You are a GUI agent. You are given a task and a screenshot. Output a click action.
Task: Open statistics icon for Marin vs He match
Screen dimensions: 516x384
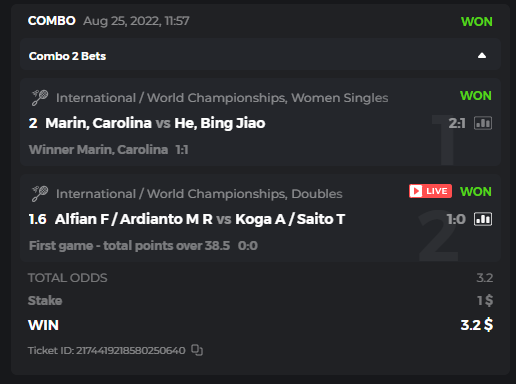483,123
